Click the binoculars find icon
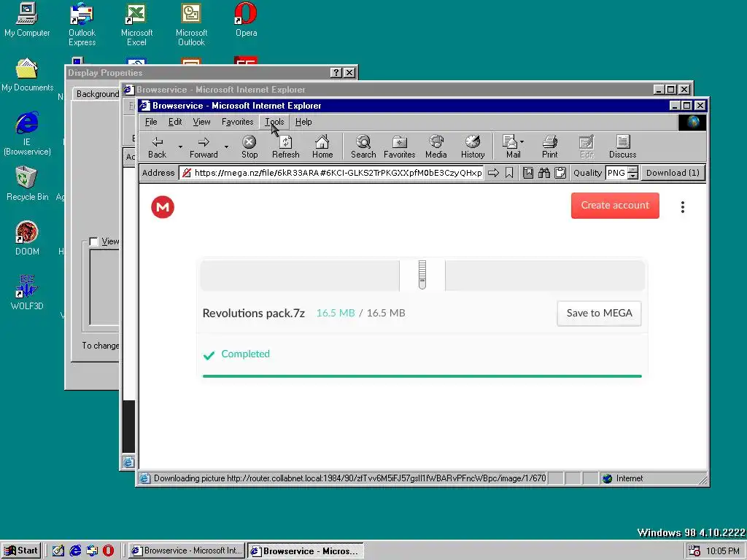 [544, 173]
